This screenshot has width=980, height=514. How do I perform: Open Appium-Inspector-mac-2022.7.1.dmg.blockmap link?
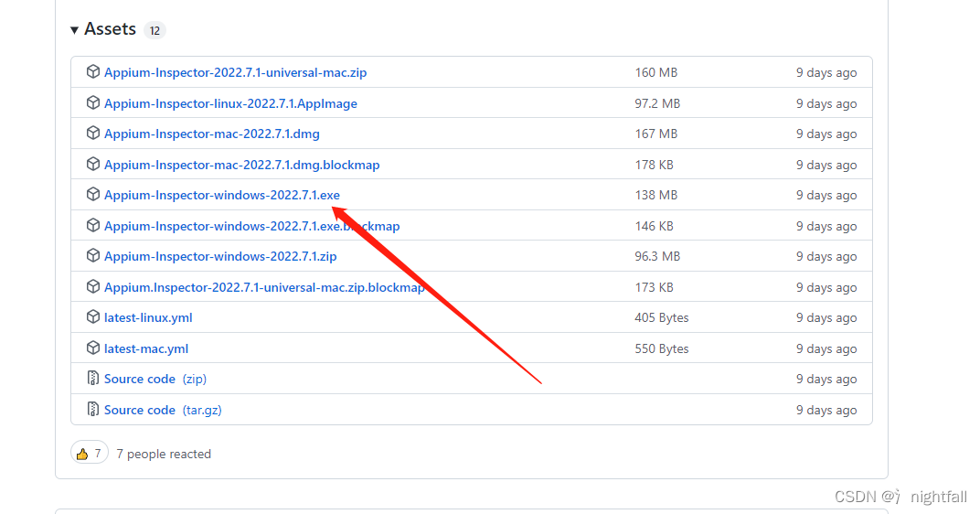coord(242,165)
